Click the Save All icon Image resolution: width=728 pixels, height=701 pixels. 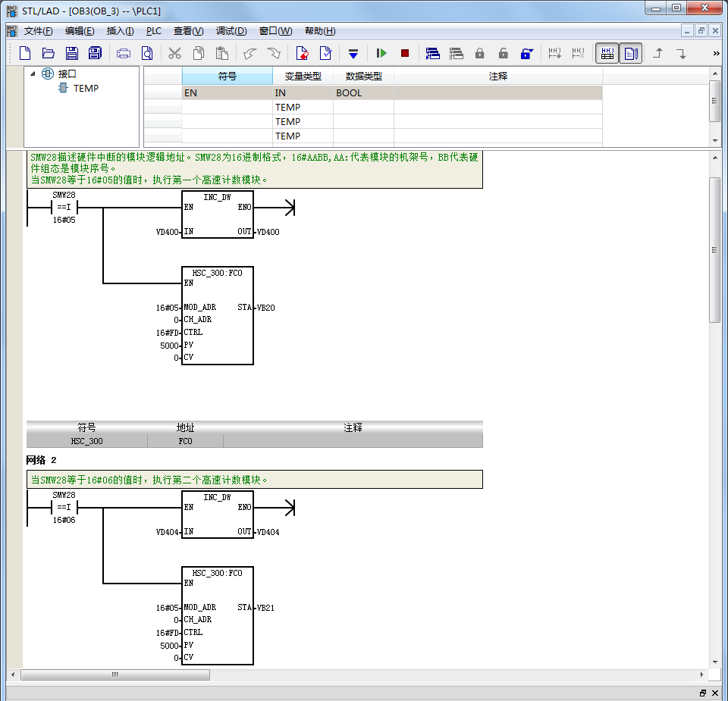[x=95, y=53]
